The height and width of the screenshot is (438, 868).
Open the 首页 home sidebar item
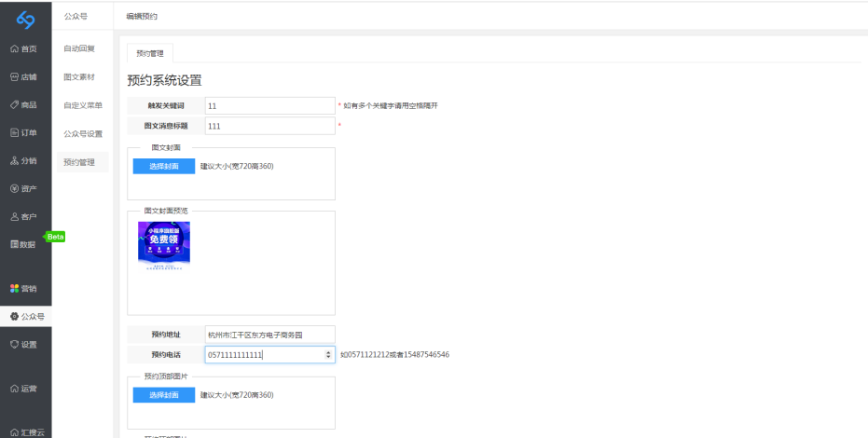click(25, 48)
